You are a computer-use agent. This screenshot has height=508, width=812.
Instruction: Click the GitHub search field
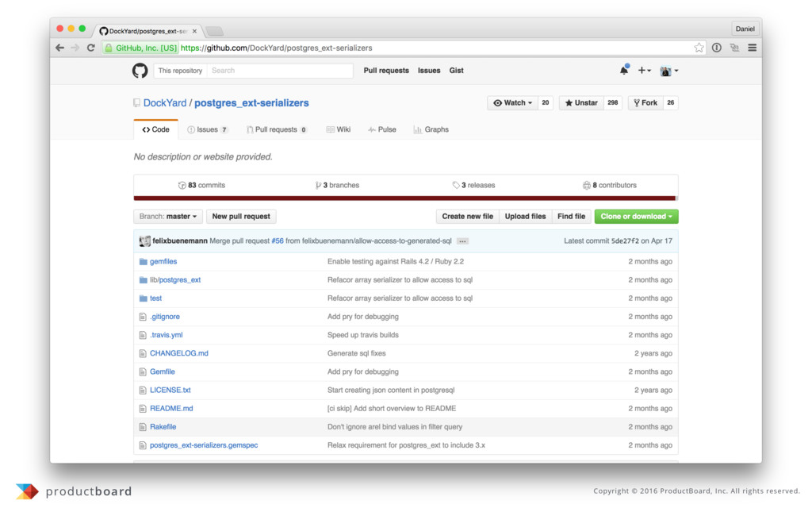click(x=280, y=71)
